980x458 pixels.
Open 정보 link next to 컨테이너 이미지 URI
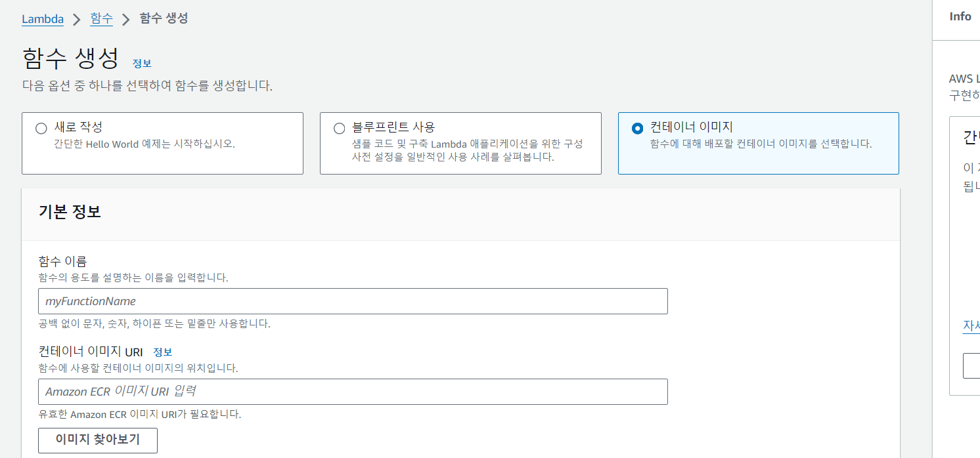(x=163, y=352)
